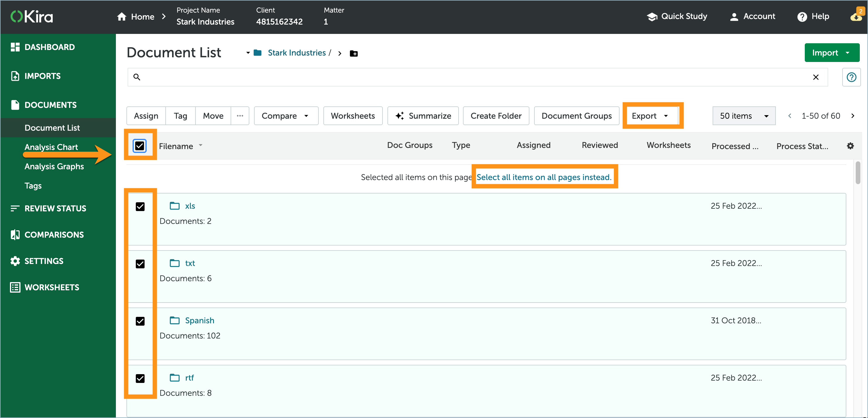Clear search with the X icon
The height and width of the screenshot is (418, 868).
coord(815,77)
